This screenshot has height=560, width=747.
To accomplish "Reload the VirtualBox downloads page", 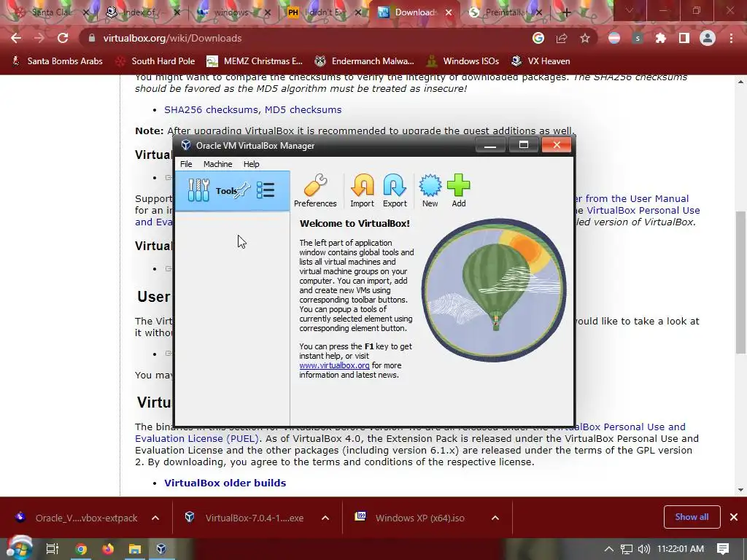I will click(63, 38).
